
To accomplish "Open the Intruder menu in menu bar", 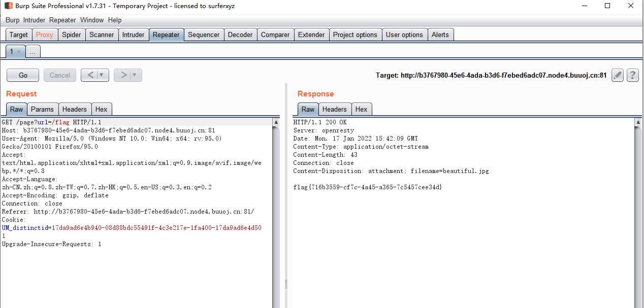I will tap(34, 20).
